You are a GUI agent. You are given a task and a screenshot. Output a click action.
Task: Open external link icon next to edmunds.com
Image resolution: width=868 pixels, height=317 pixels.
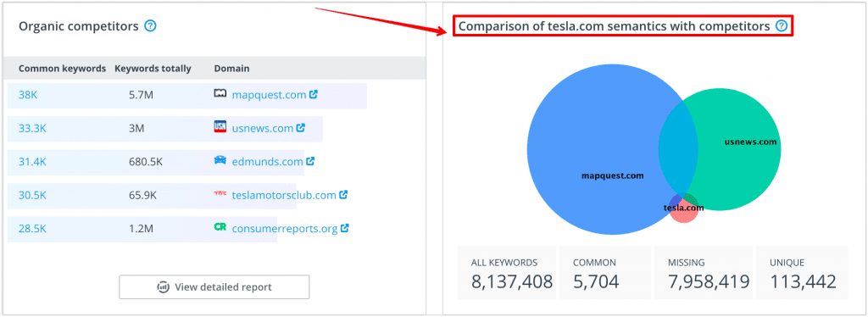click(310, 161)
